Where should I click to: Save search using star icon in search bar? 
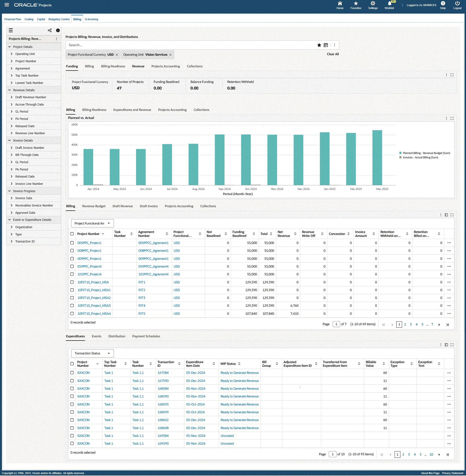pos(319,45)
